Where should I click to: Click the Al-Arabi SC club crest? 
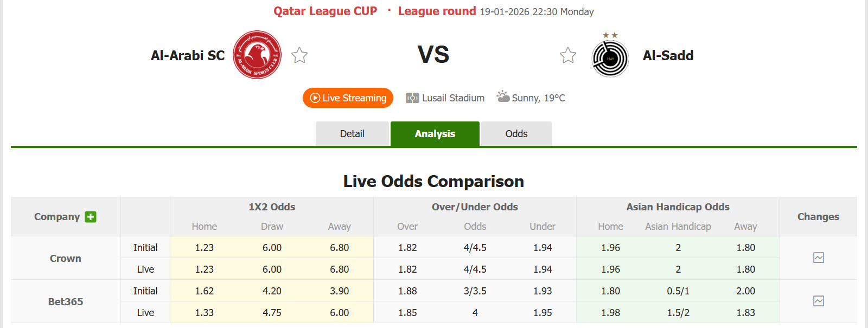point(257,55)
